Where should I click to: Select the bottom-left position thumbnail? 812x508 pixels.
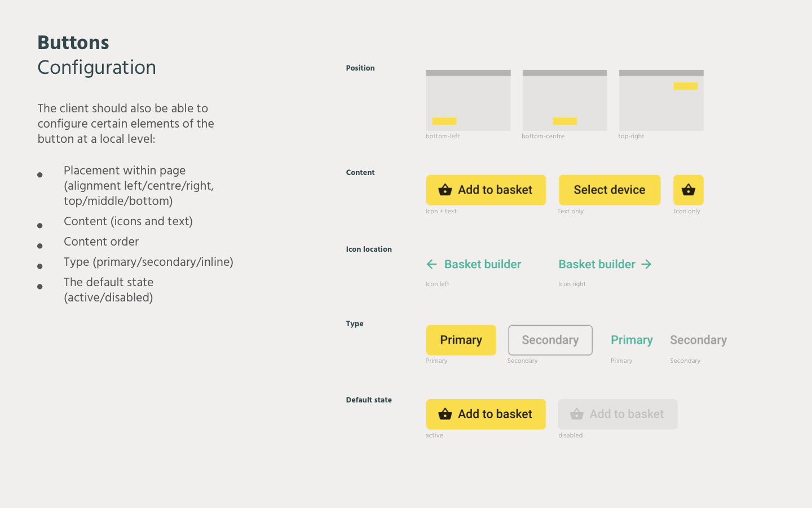click(468, 100)
